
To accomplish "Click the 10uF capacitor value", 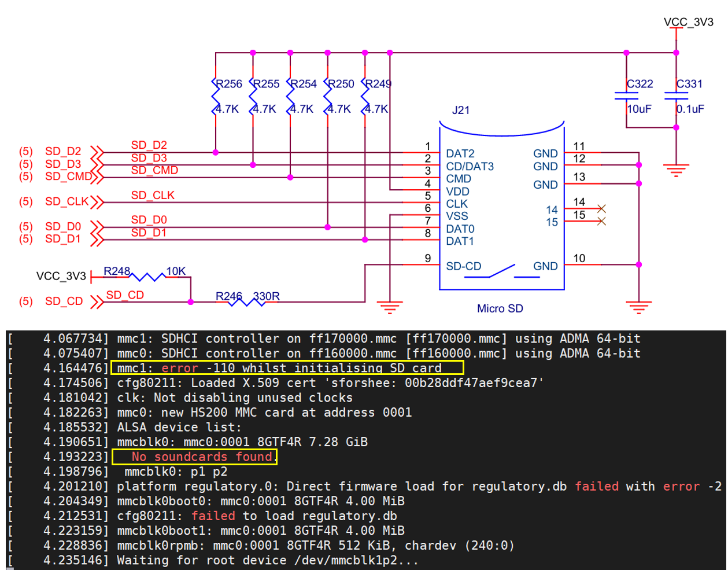I will [x=640, y=109].
